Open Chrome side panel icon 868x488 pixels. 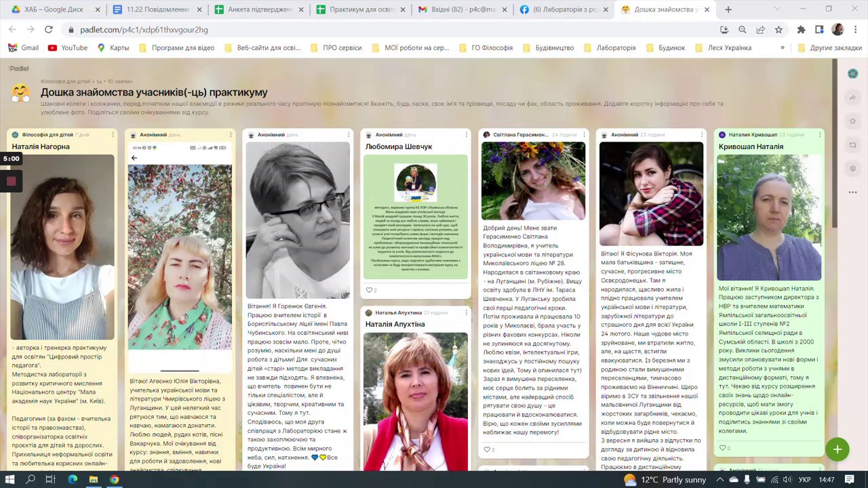coord(819,30)
